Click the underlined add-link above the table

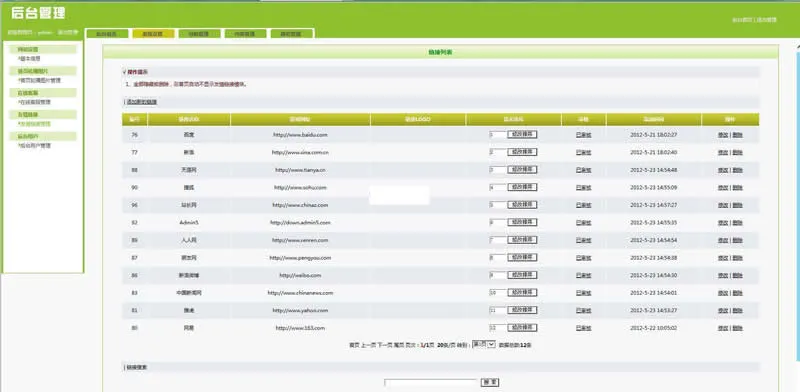click(142, 102)
